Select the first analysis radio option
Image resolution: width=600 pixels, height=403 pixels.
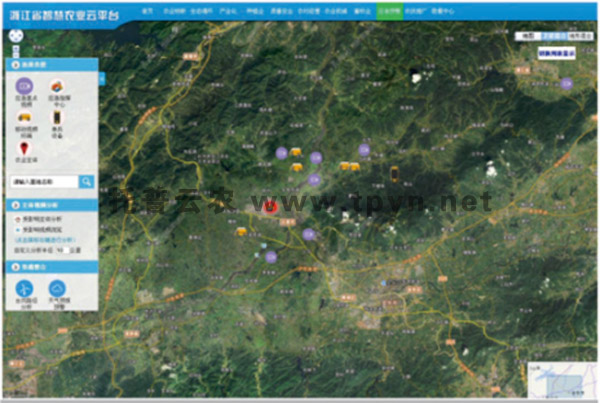click(16, 218)
